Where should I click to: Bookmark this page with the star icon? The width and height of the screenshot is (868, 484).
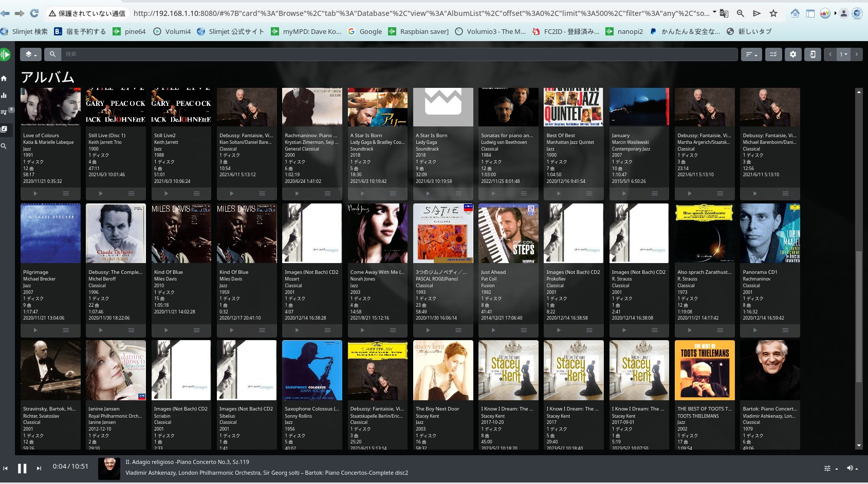tap(773, 13)
